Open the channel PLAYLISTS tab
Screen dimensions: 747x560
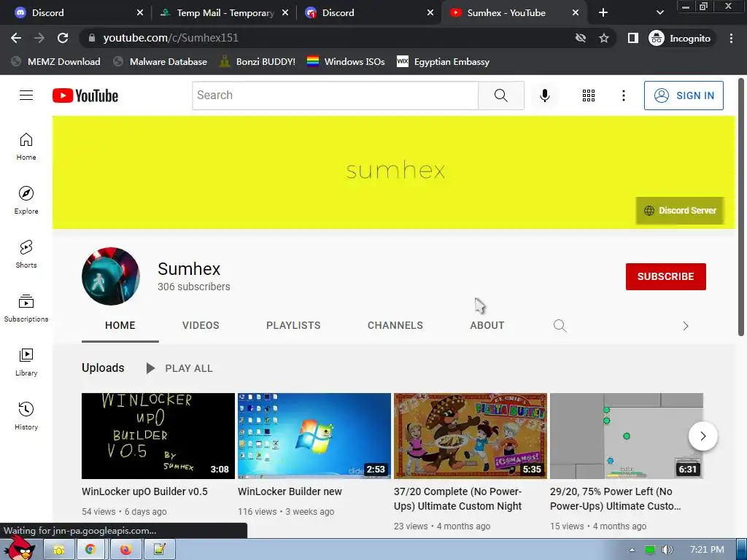[293, 326]
